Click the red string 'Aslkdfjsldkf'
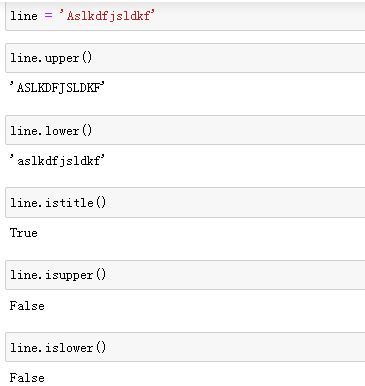 click(x=107, y=16)
